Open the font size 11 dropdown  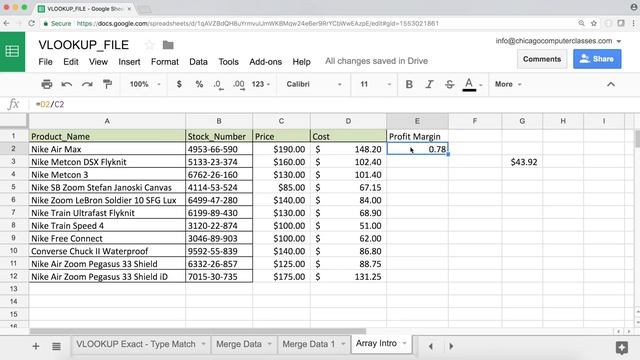tap(376, 84)
